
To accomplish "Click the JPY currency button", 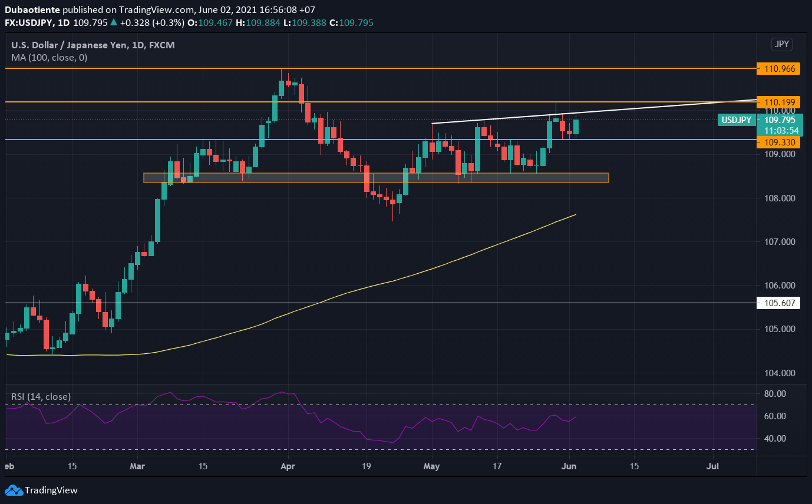I will pos(782,44).
